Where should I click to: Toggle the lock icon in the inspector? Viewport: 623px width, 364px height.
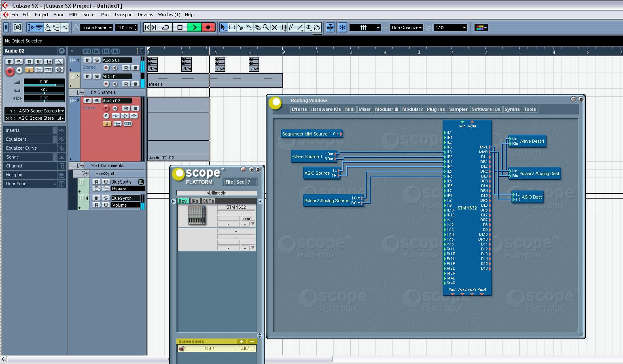click(38, 70)
